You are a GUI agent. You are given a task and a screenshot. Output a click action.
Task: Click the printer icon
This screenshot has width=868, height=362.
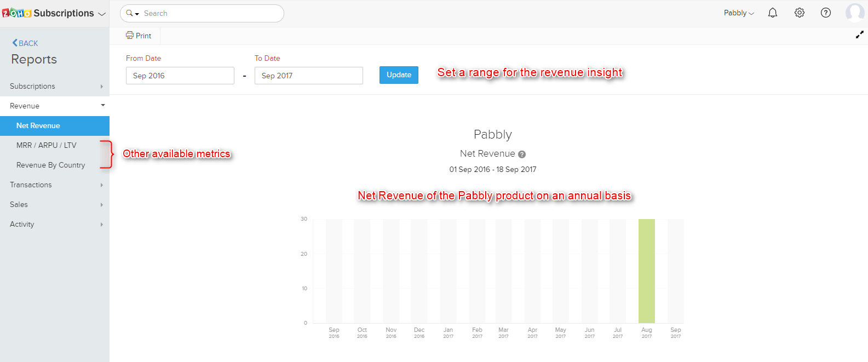130,35
